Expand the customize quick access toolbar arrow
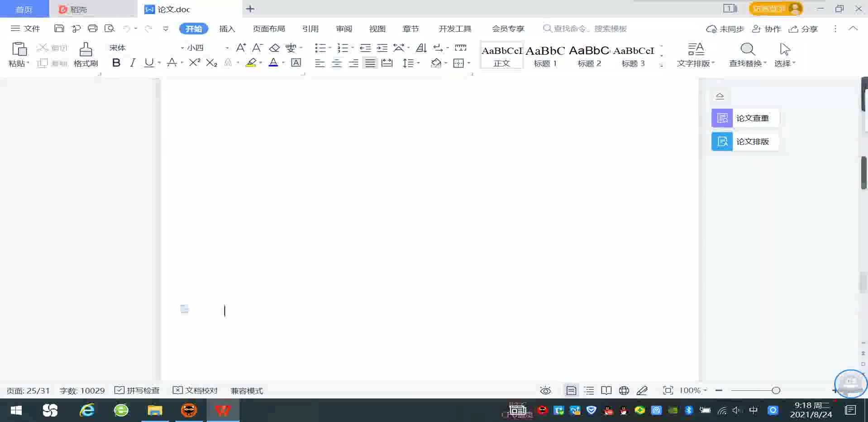This screenshot has width=868, height=422. [x=166, y=29]
